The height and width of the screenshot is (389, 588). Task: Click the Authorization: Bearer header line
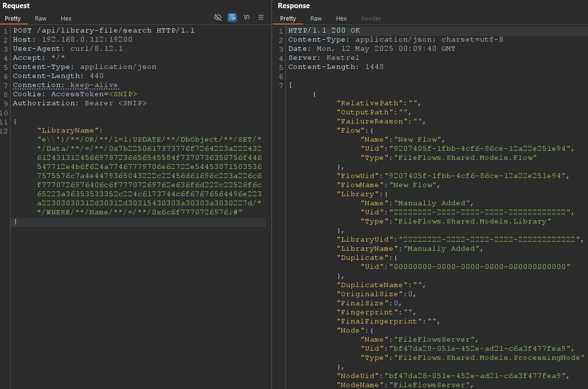(x=80, y=103)
